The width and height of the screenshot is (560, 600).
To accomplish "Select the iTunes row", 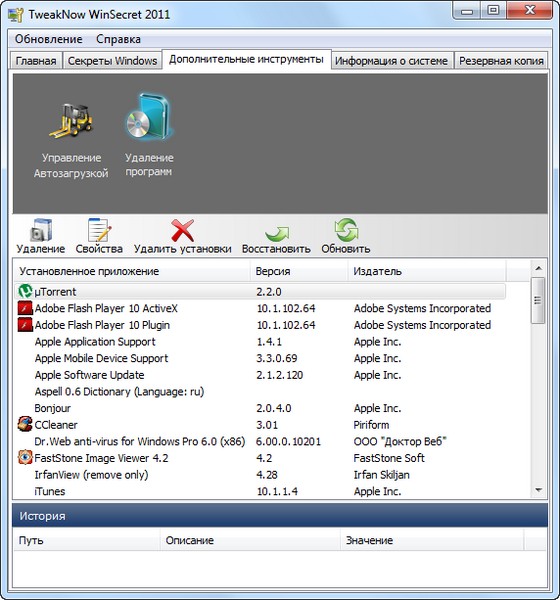I will tap(260, 491).
